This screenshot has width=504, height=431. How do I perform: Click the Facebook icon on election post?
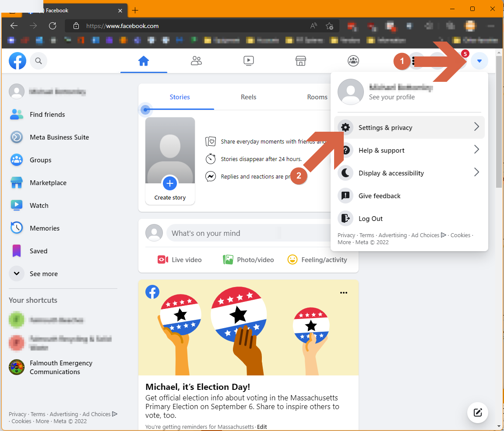tap(152, 292)
